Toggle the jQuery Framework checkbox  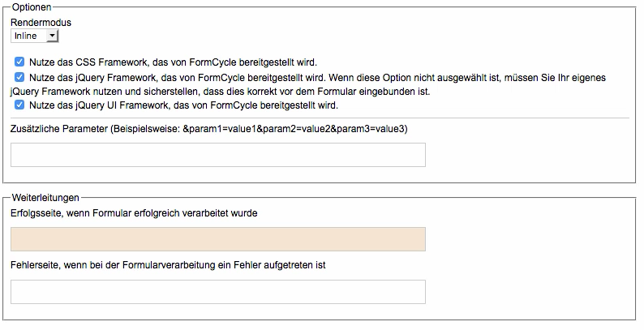click(x=19, y=77)
